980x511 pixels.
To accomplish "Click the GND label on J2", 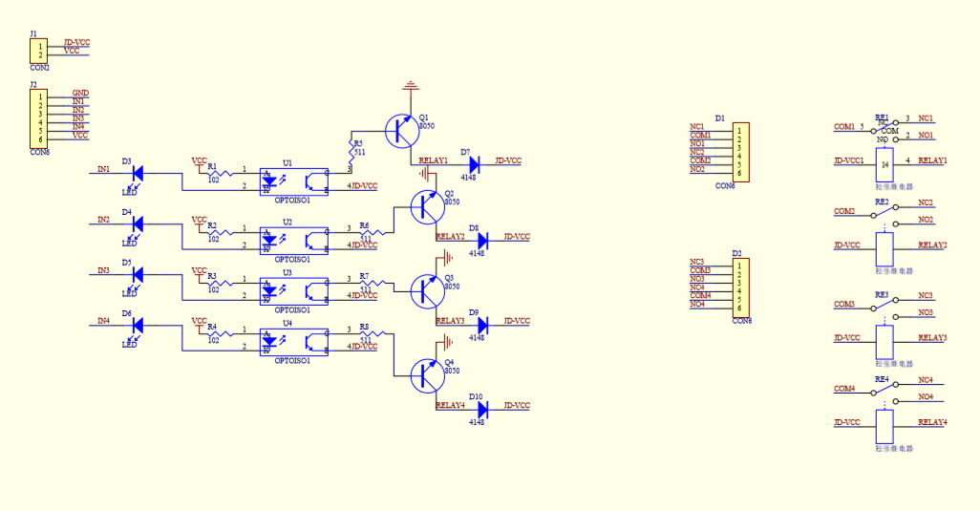I will [x=80, y=93].
